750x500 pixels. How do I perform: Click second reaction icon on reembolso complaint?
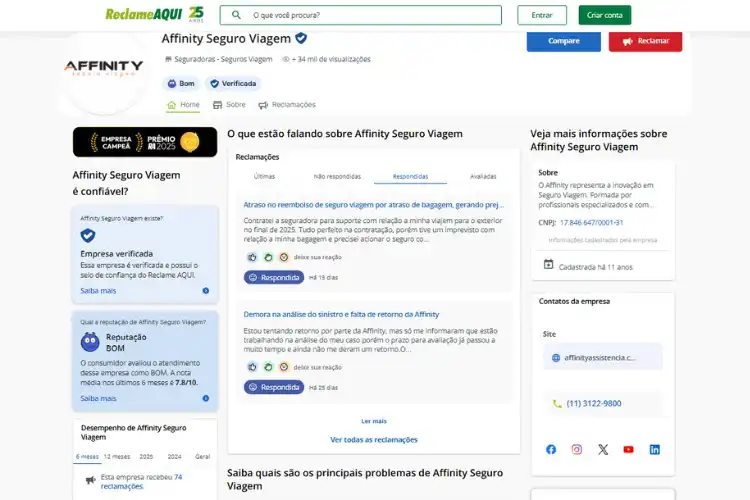click(268, 257)
